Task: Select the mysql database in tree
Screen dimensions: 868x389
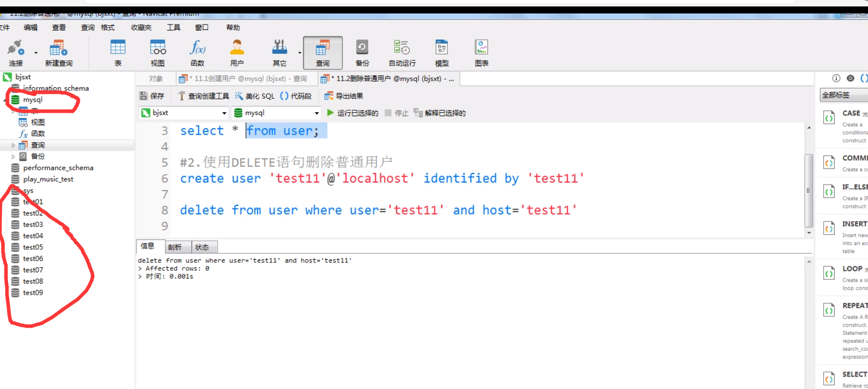Action: coord(32,100)
